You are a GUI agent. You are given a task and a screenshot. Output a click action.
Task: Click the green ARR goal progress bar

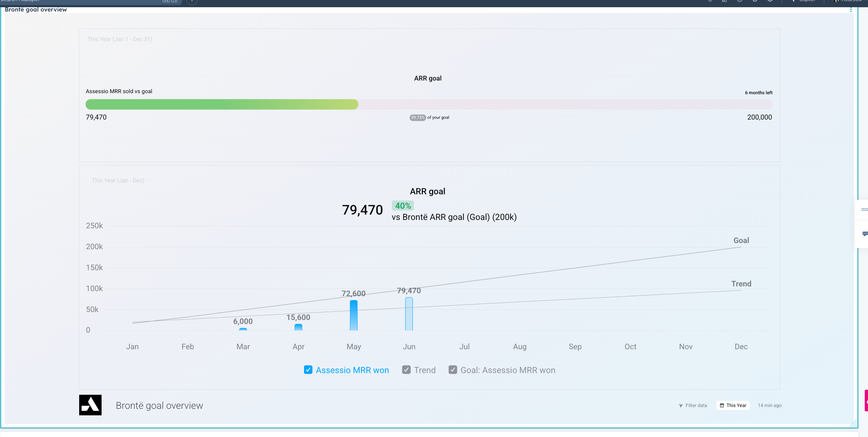coord(222,104)
